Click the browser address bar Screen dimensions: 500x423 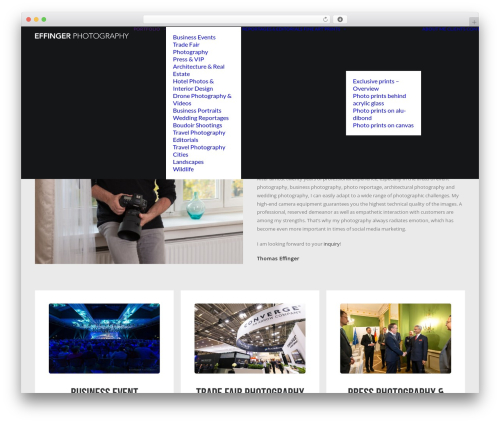[237, 19]
